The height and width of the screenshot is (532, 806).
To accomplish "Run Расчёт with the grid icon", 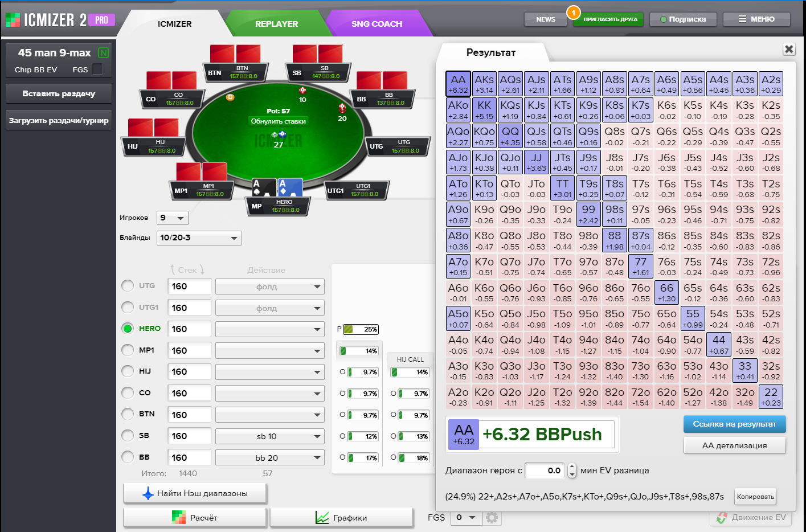I will point(195,518).
